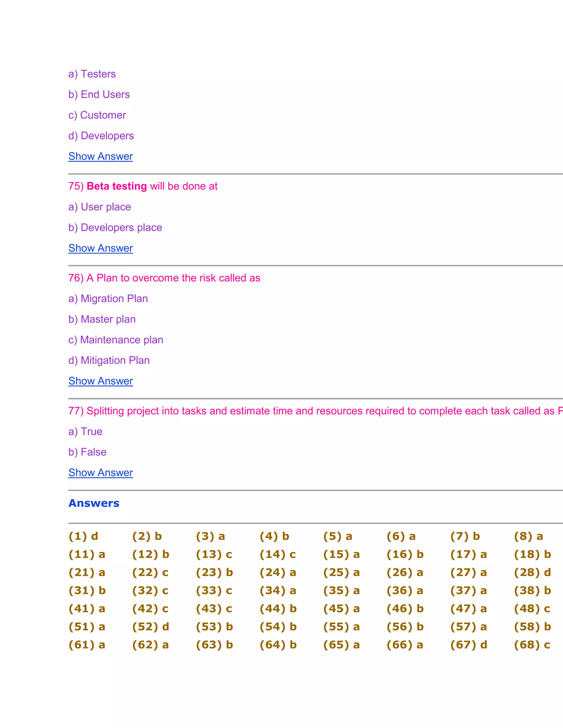563x728 pixels.
Task: Select 'a) Migration Plan' option
Action: pos(108,299)
